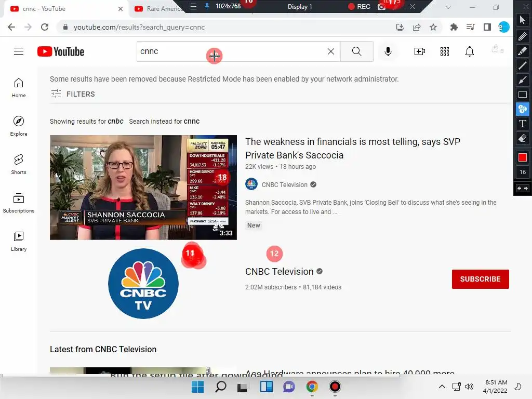Select the rectangle shape tool

click(x=523, y=95)
